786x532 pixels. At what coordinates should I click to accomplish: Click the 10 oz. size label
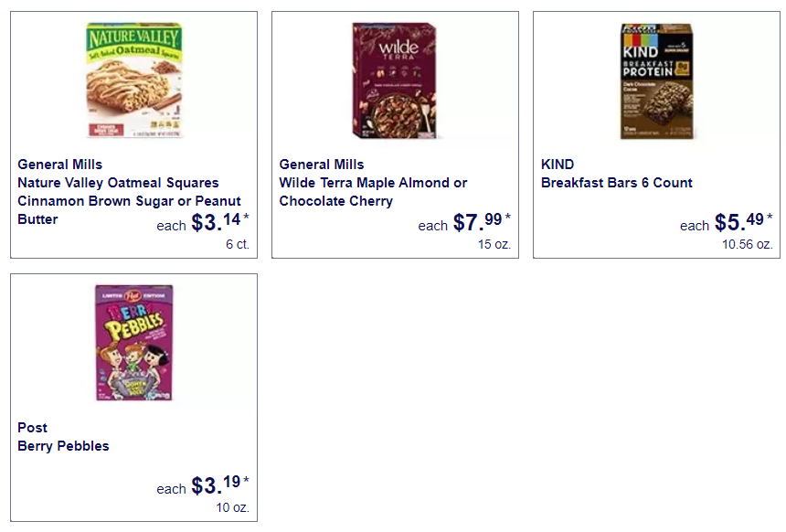click(232, 507)
